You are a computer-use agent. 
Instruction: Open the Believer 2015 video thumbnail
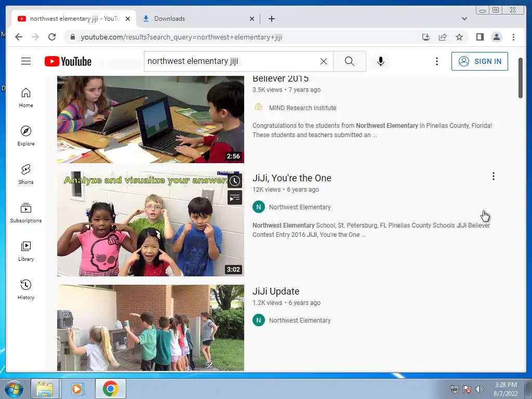[x=150, y=119]
